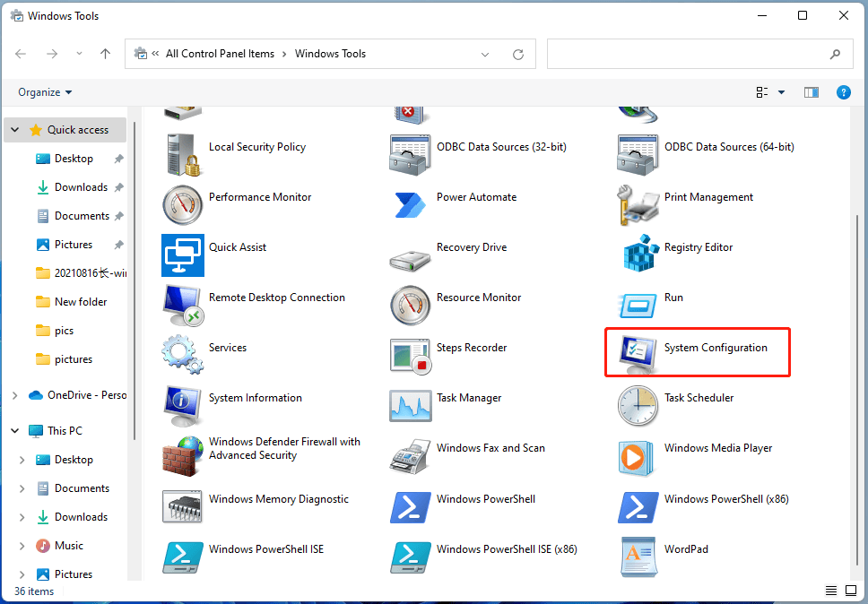The height and width of the screenshot is (604, 868).
Task: Select Remote Desktop Connection icon
Action: click(183, 306)
